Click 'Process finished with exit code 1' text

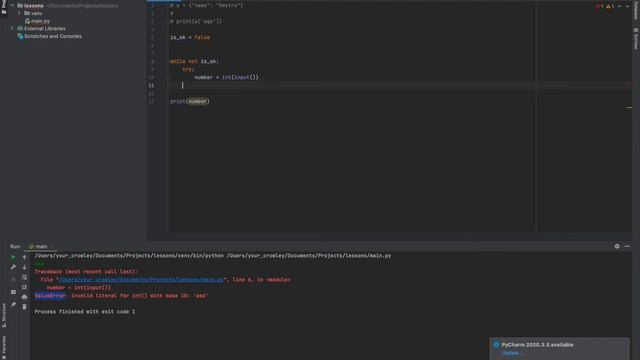click(x=84, y=311)
